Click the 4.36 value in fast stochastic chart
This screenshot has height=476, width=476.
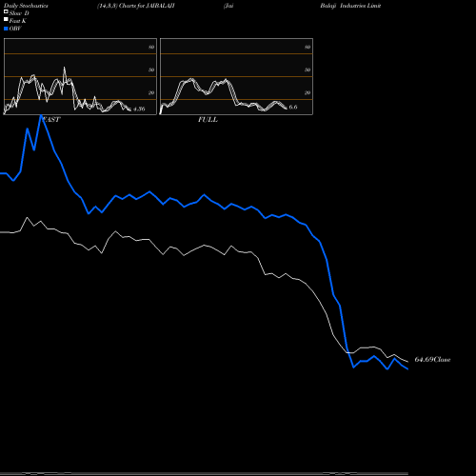(x=139, y=109)
